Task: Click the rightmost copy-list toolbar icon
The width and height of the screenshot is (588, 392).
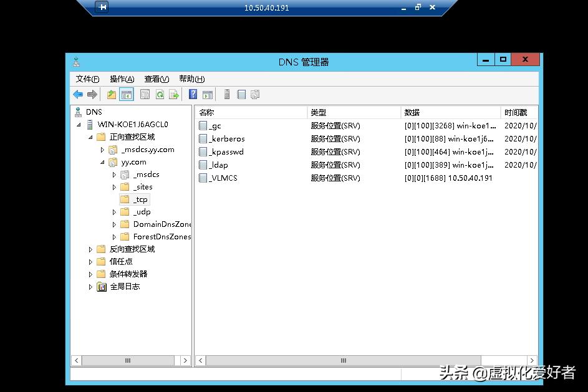Action: click(x=256, y=94)
